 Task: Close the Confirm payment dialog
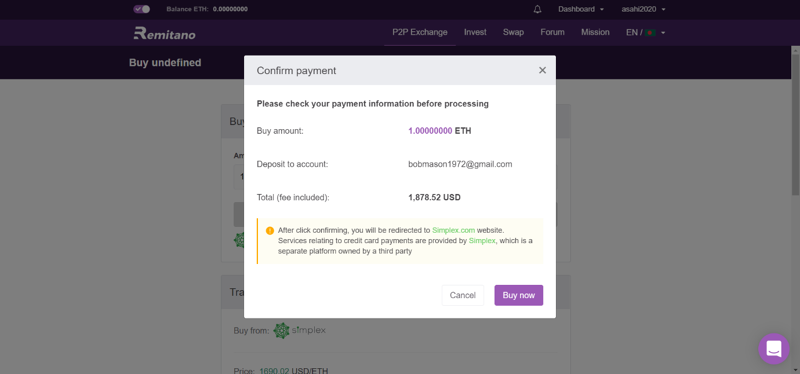click(x=542, y=70)
